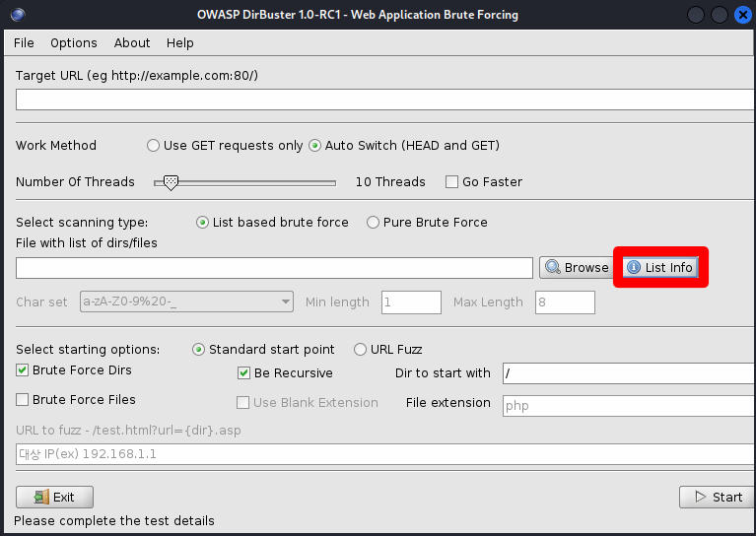The width and height of the screenshot is (756, 536).
Task: Click the Exit door icon button
Action: [x=54, y=497]
